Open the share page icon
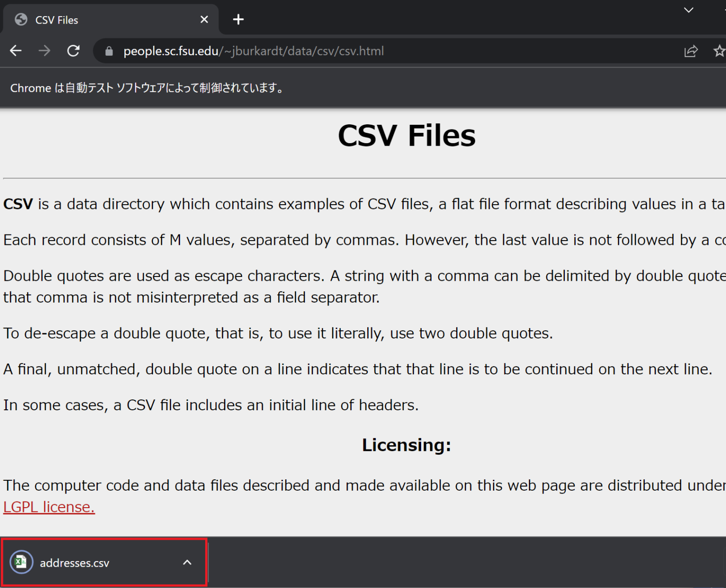This screenshot has height=588, width=726. (691, 51)
